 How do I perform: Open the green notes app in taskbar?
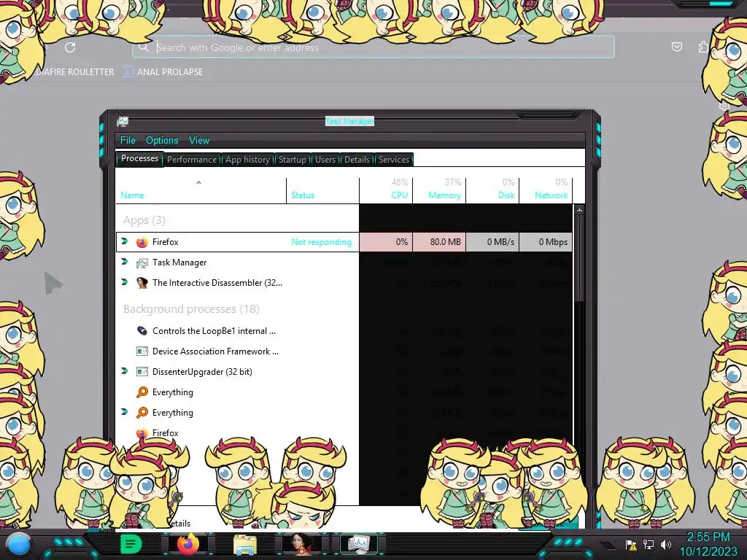pos(131,544)
